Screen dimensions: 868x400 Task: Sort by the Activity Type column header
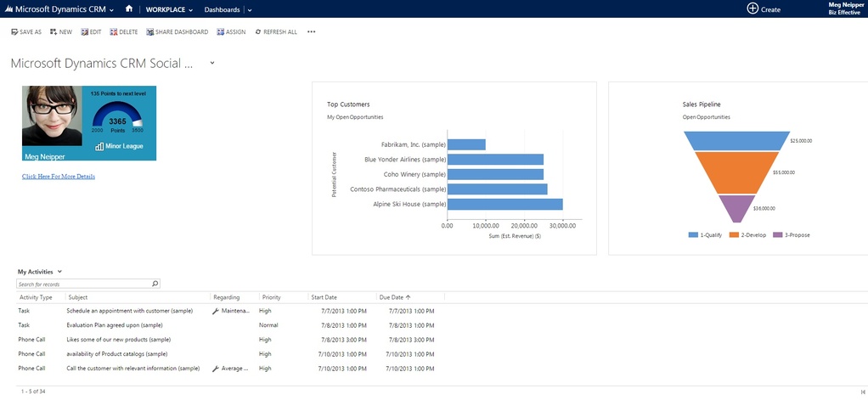point(36,297)
